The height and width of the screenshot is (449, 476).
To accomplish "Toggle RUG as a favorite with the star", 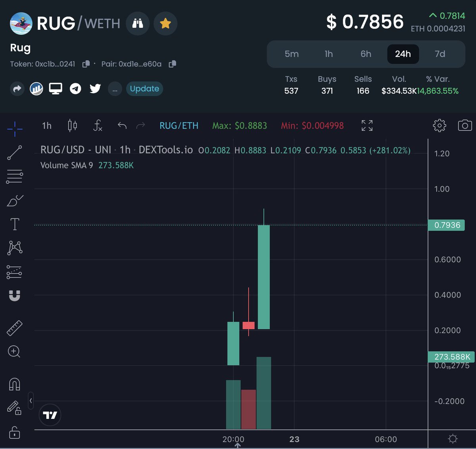I will click(165, 23).
